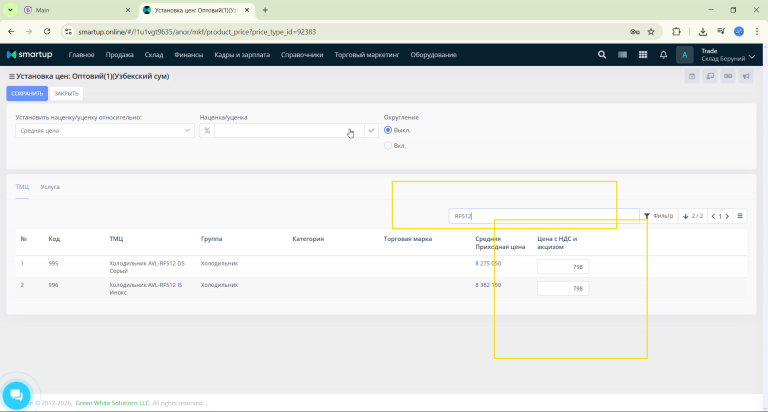
Task: Open the browser tab search dropdown
Action: (x=10, y=10)
